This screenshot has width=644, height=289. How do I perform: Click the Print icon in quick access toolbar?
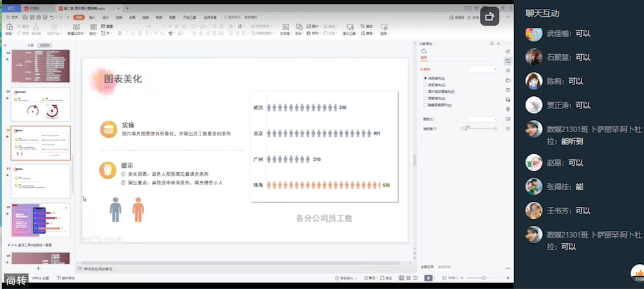click(39, 17)
